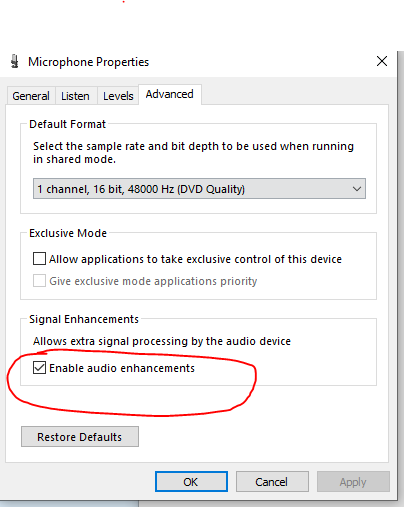Click the Restore Defaults button
The height and width of the screenshot is (507, 404).
pos(80,437)
